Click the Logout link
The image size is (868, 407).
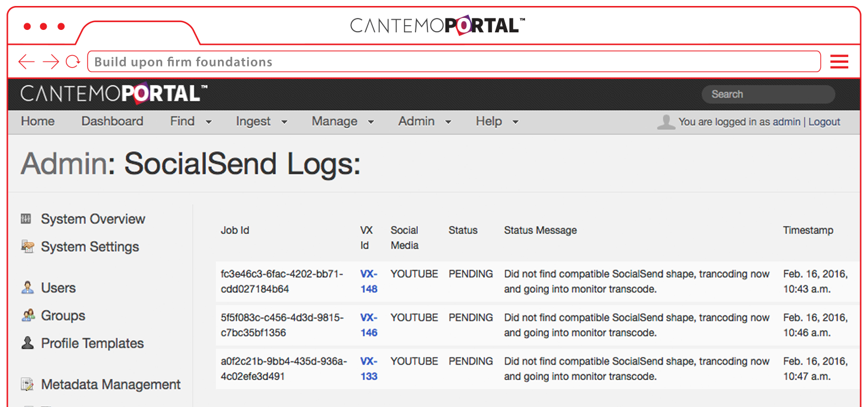click(824, 122)
